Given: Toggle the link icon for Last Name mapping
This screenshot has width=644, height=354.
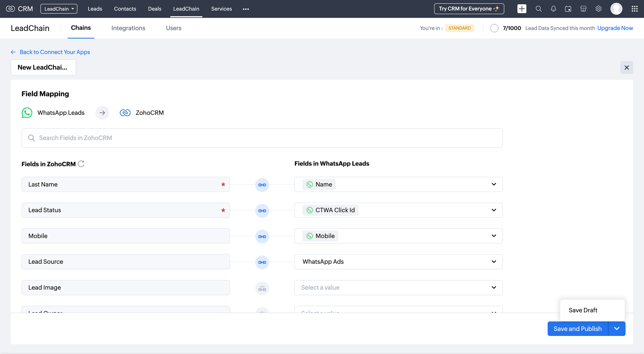Looking at the screenshot, I should pos(262,185).
